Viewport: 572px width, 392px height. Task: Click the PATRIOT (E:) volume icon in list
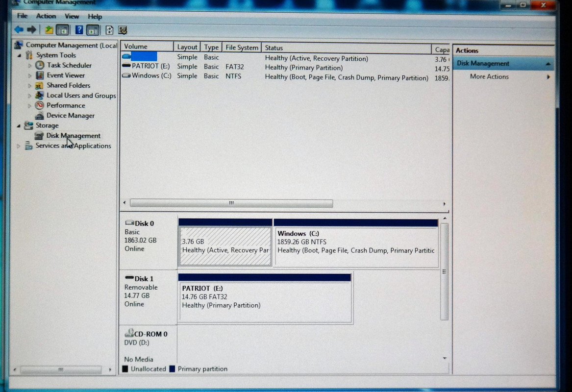pyautogui.click(x=126, y=66)
